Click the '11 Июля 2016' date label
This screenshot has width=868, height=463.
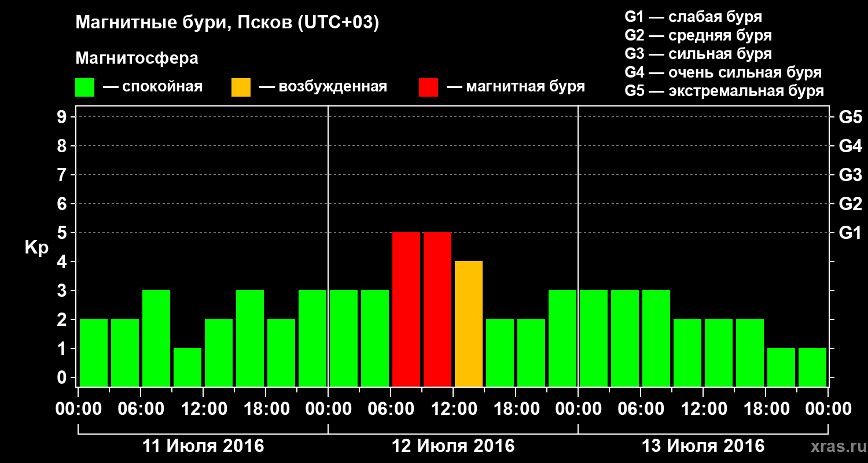[x=203, y=446]
